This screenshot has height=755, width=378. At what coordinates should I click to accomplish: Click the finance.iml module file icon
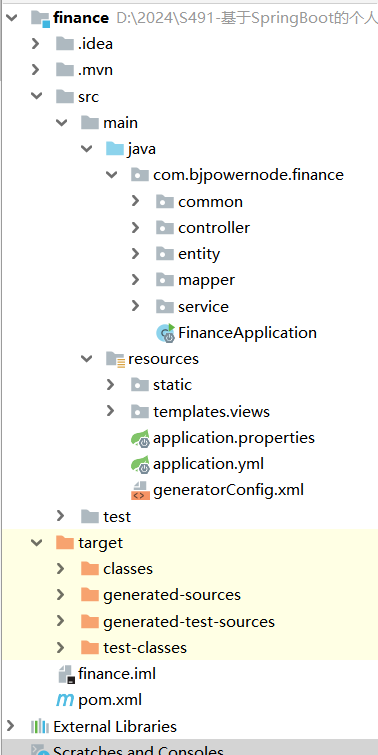(x=66, y=674)
